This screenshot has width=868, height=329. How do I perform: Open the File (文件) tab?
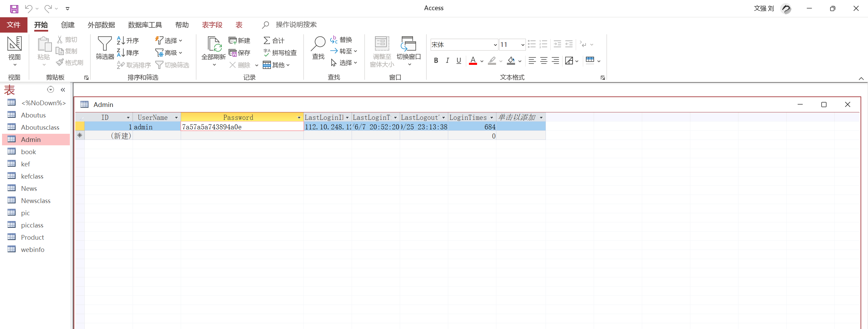point(14,25)
